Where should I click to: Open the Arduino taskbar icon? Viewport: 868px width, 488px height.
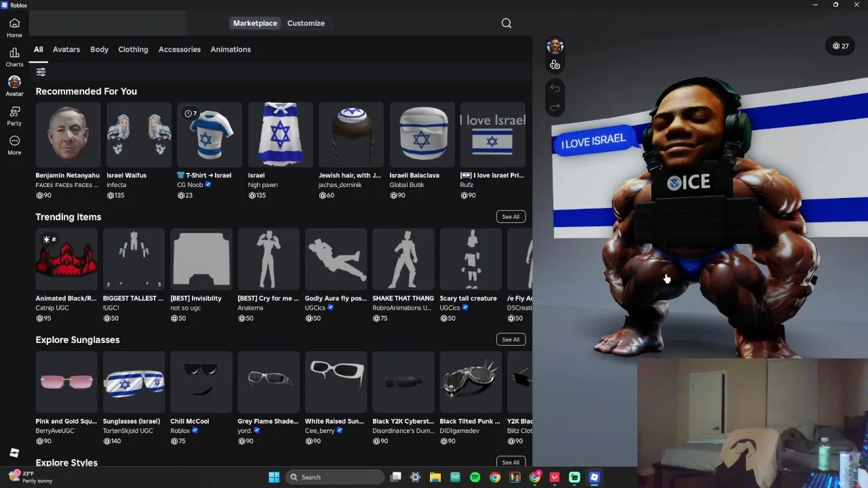tap(455, 477)
